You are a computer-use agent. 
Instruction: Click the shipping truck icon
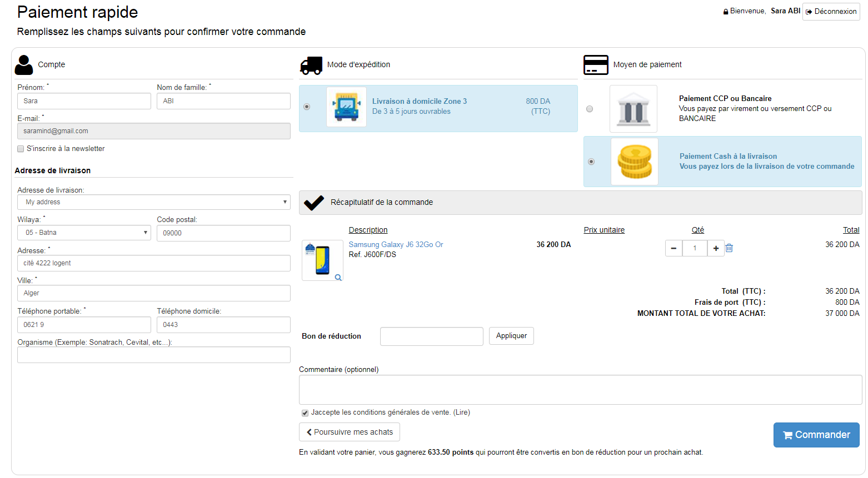311,65
